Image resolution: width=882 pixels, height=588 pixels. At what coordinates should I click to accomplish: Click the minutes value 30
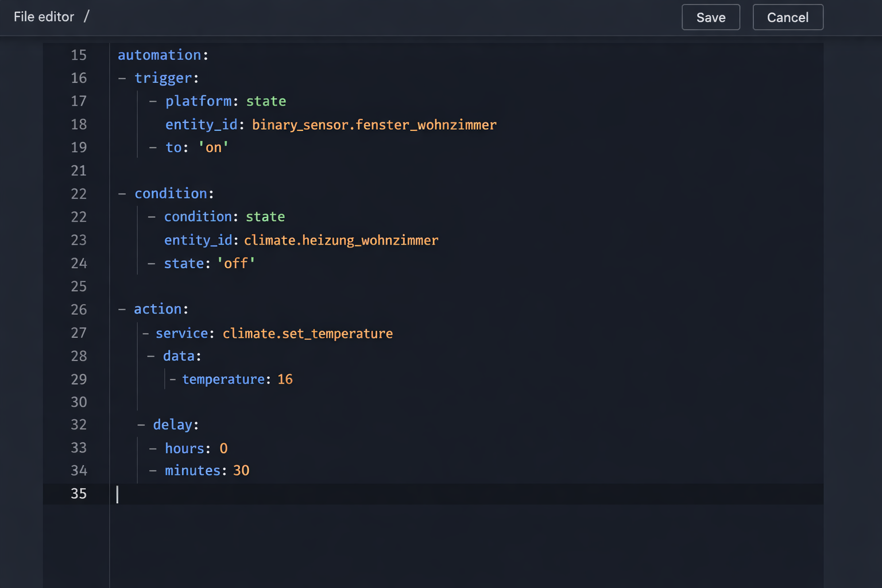(x=241, y=470)
